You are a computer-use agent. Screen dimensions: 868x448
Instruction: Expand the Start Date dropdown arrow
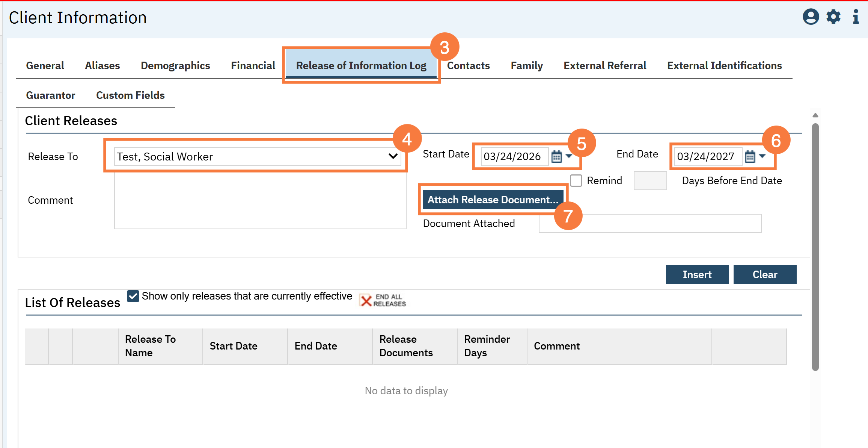(569, 156)
